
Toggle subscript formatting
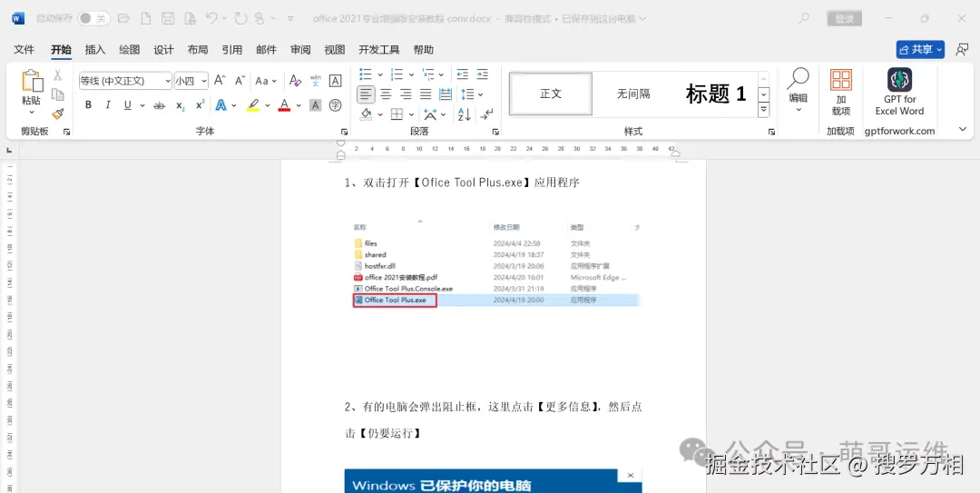(x=180, y=105)
